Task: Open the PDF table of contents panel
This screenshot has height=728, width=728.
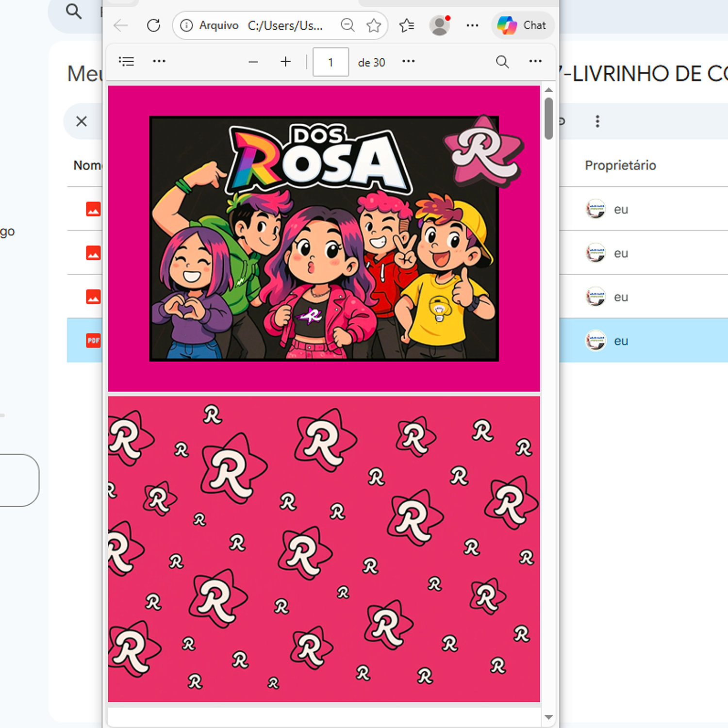Action: coord(126,61)
